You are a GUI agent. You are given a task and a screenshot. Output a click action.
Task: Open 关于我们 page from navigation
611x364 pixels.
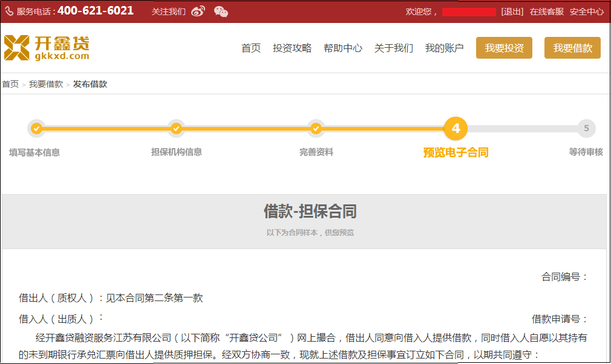(394, 48)
